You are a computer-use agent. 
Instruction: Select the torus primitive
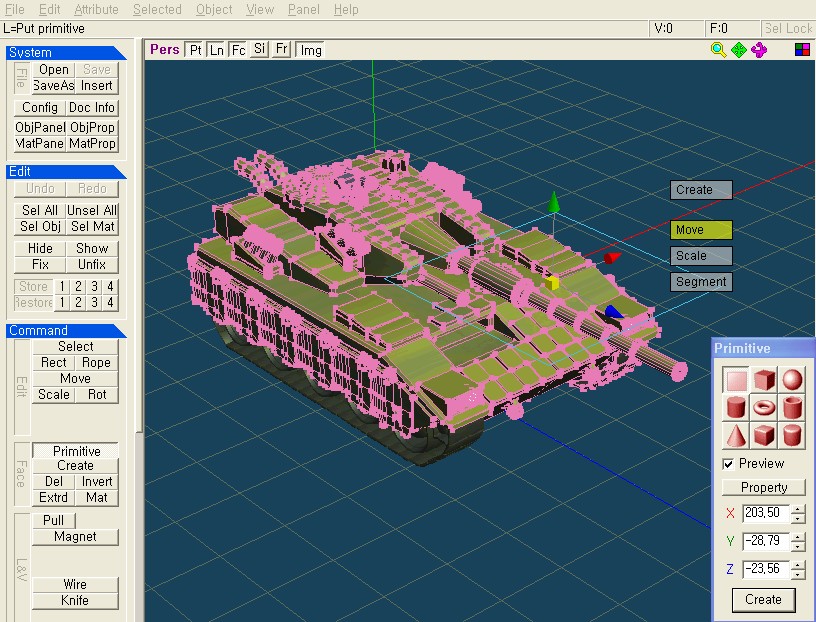pyautogui.click(x=764, y=408)
